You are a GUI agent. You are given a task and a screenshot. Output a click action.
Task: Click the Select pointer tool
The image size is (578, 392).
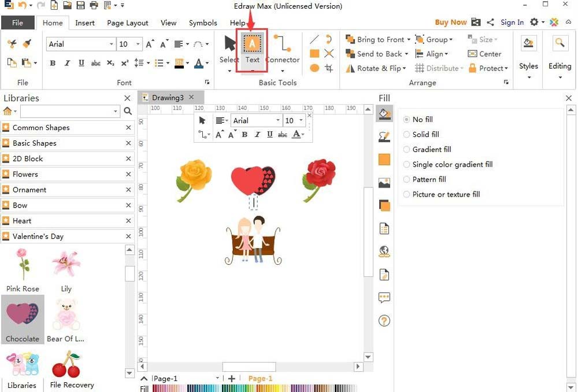[x=229, y=49]
